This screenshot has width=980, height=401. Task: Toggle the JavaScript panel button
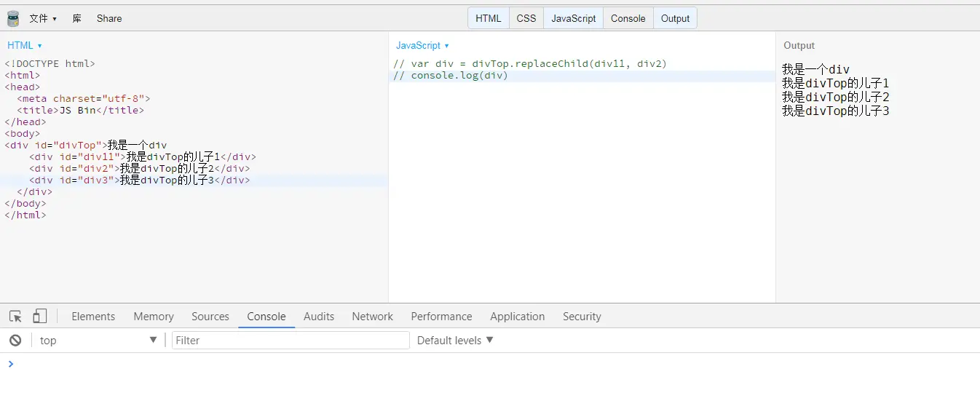[x=574, y=18]
